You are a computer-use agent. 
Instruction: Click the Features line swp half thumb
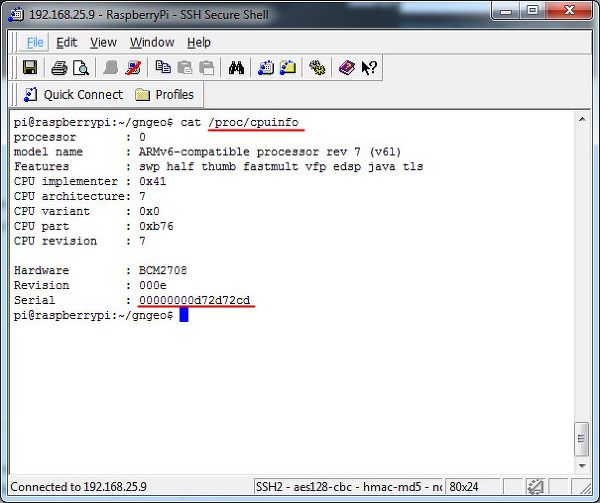[281, 167]
